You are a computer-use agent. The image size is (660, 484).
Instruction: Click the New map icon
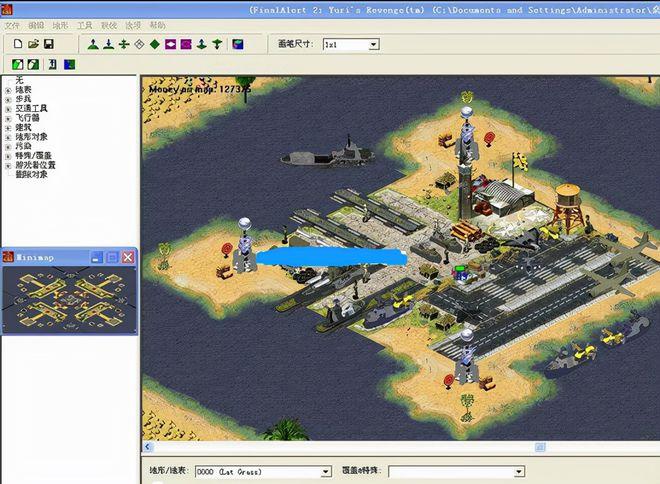[18, 44]
